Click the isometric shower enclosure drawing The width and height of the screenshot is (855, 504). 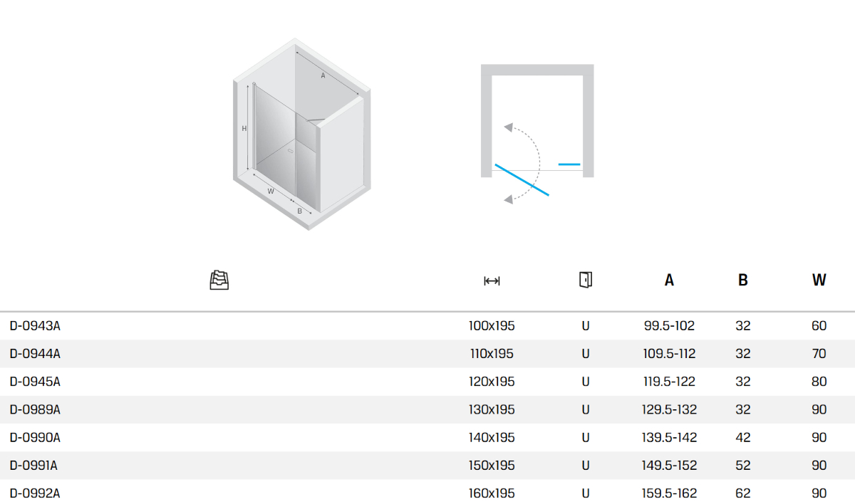[x=302, y=135]
